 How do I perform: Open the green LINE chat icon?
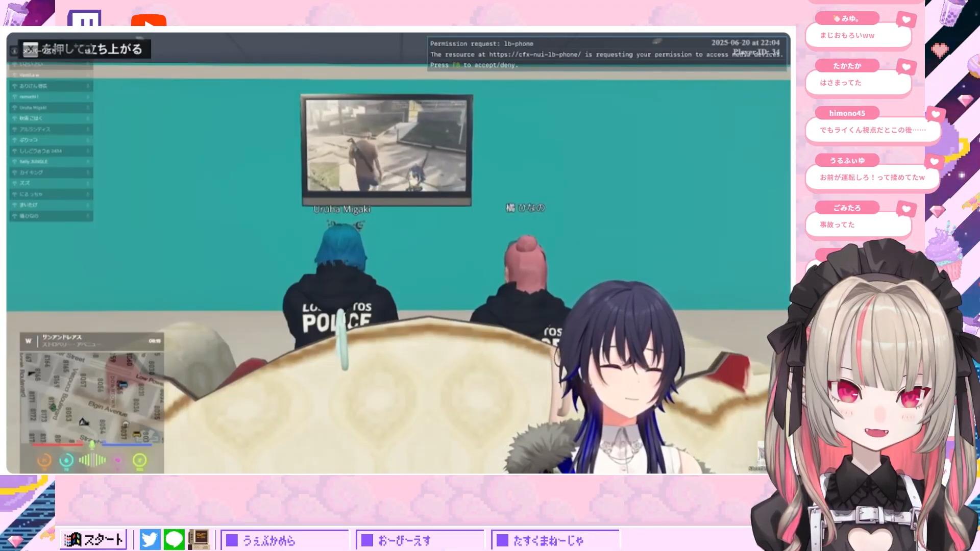174,540
